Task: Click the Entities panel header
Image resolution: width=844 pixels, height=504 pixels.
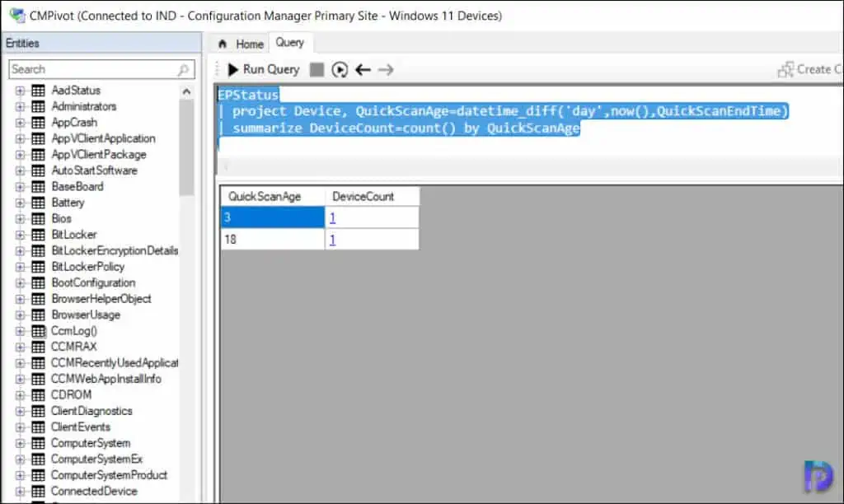Action: (x=101, y=43)
